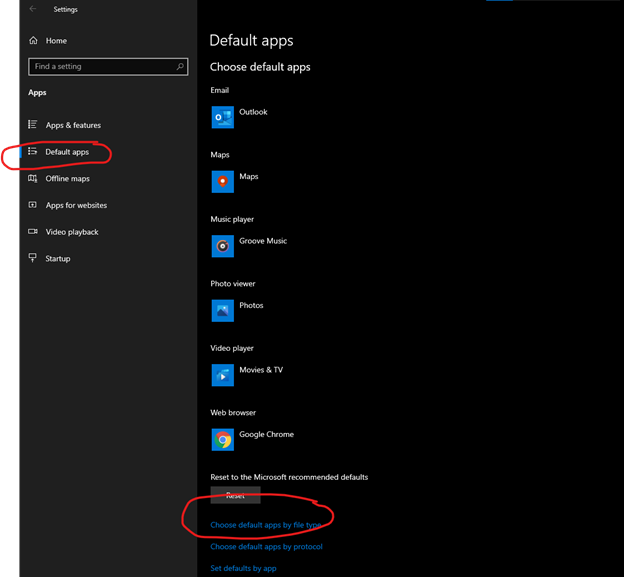Screen dimensions: 624x577
Task: Change music player labeled Groove Music
Action: point(263,241)
